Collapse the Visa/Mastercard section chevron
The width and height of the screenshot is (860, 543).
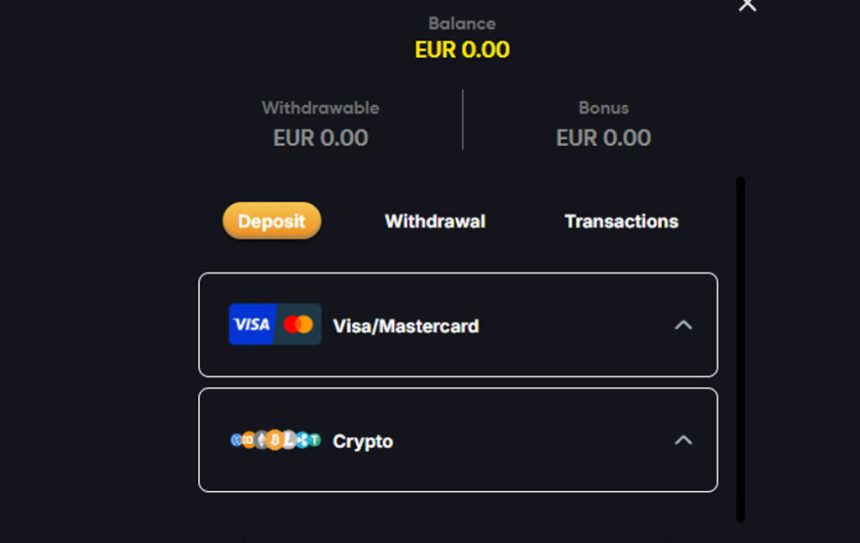[683, 324]
